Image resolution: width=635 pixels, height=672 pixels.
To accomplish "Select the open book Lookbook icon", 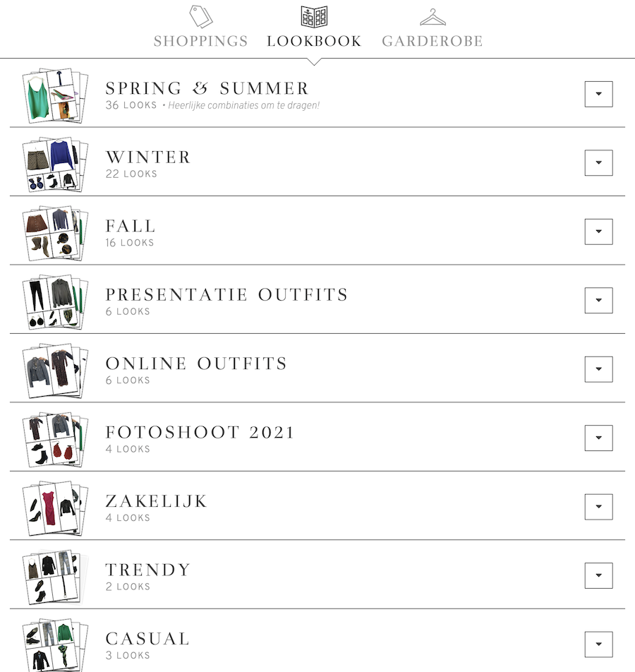I will click(x=313, y=16).
